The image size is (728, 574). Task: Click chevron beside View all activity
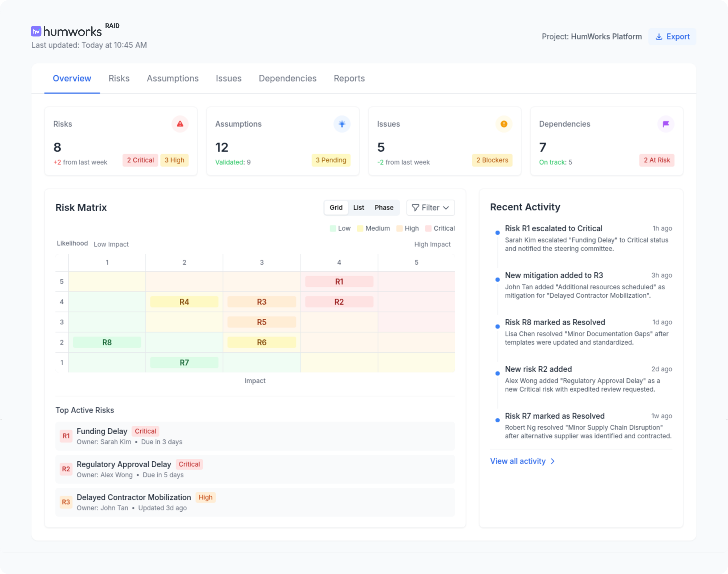tap(553, 461)
